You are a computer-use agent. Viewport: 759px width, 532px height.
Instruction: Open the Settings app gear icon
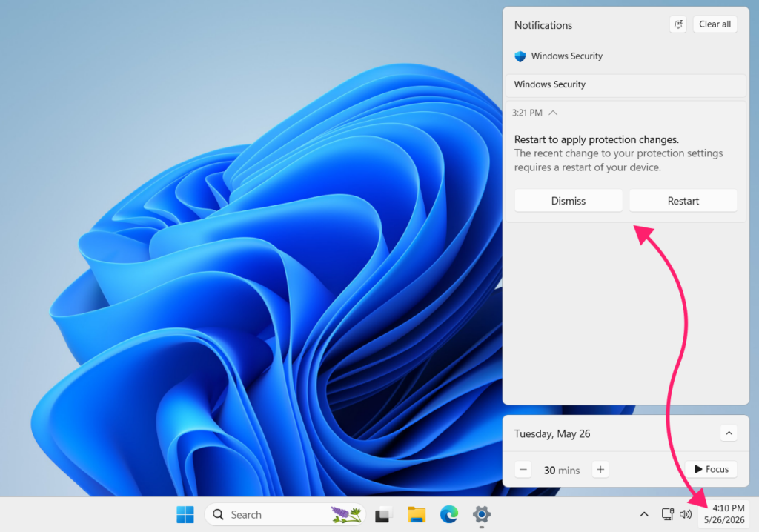(482, 514)
